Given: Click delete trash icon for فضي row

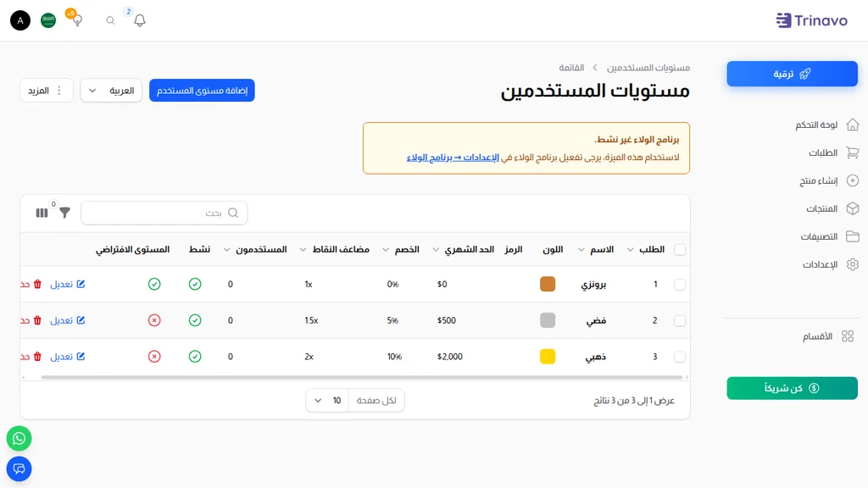Looking at the screenshot, I should click(37, 320).
